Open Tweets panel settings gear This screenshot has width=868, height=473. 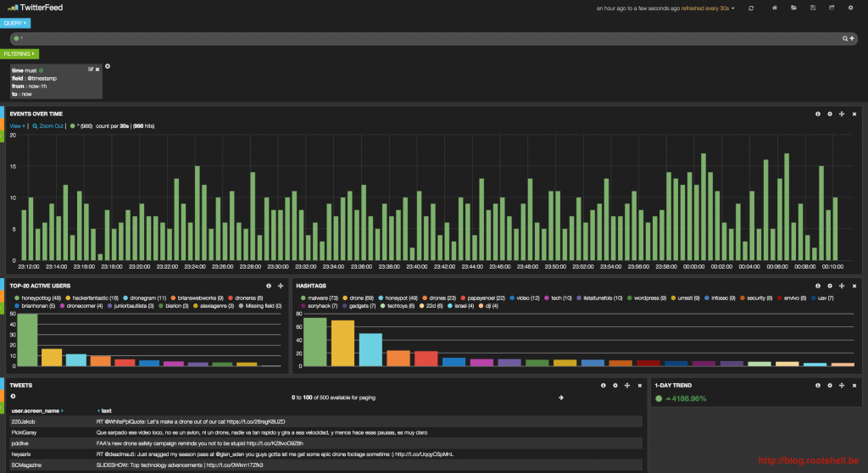pos(615,386)
